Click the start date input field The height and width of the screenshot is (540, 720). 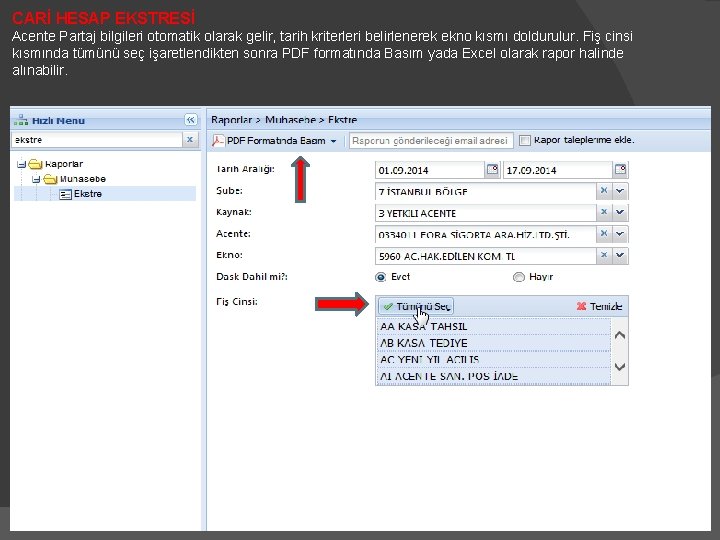[430, 170]
